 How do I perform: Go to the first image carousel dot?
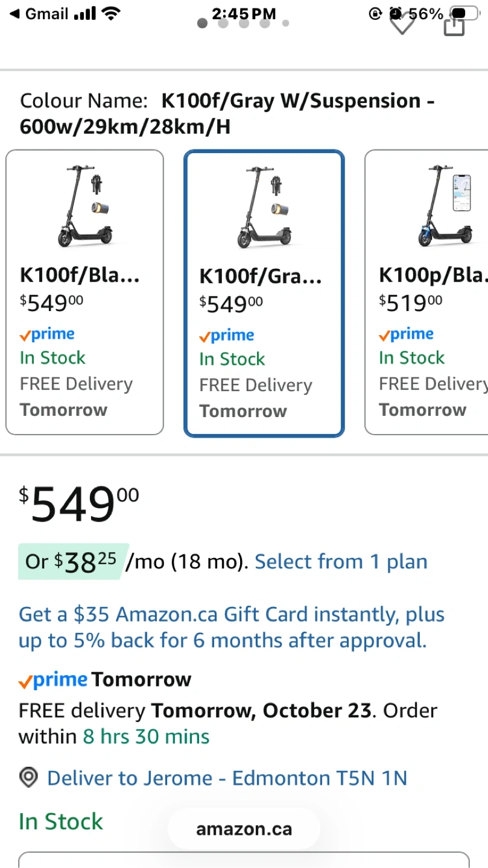203,24
